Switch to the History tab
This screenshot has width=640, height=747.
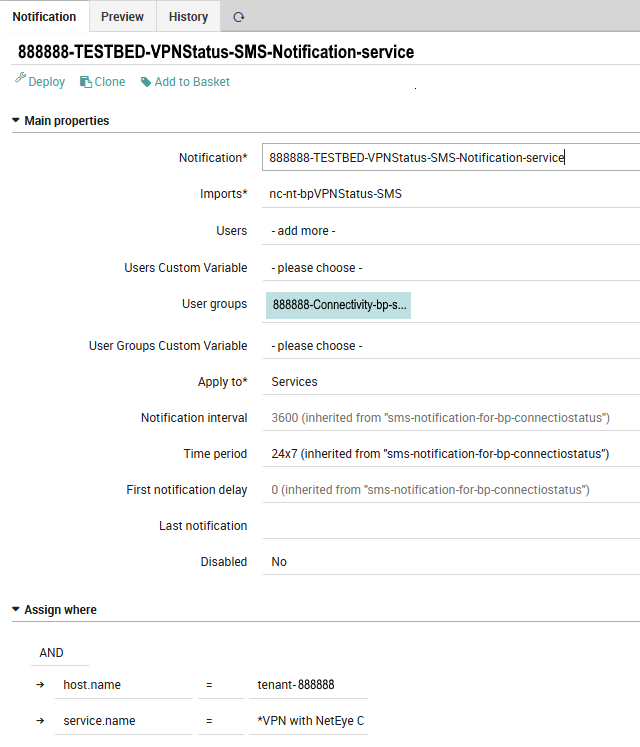tap(188, 17)
